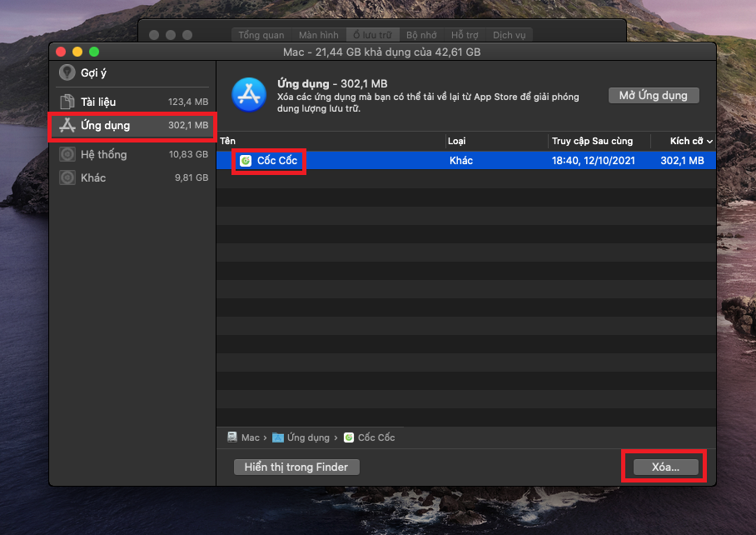Screen dimensions: 756x535
Task: Switch to Tổng quan tab in background window
Action: pyautogui.click(x=261, y=35)
